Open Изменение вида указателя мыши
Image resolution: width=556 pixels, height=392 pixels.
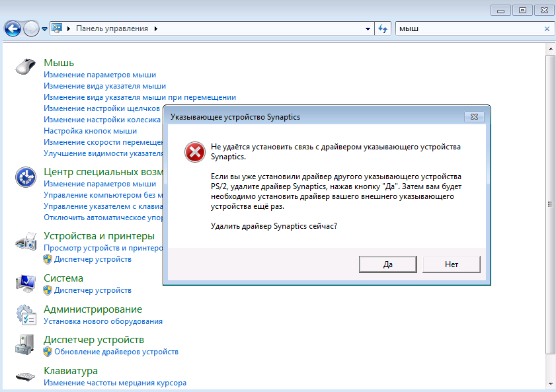click(x=104, y=86)
